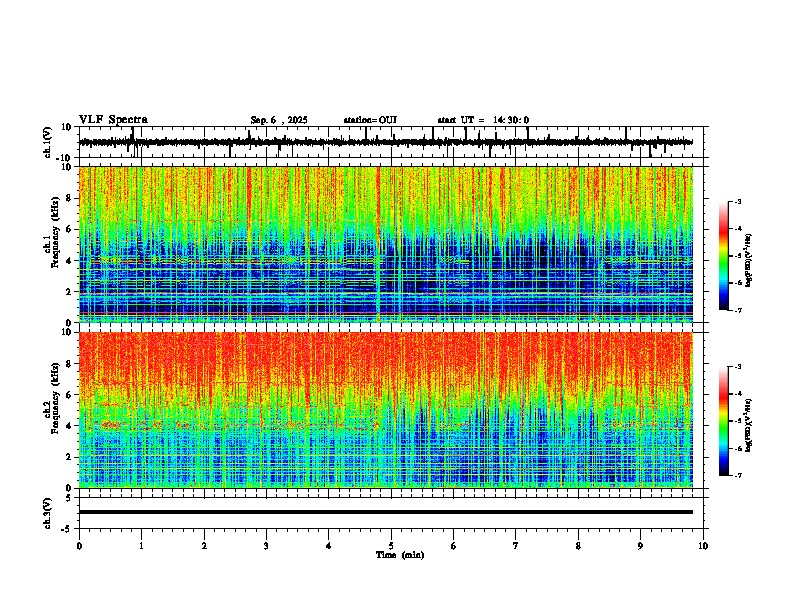Click the "-5" tick on ch.3(V) axis

click(x=68, y=529)
